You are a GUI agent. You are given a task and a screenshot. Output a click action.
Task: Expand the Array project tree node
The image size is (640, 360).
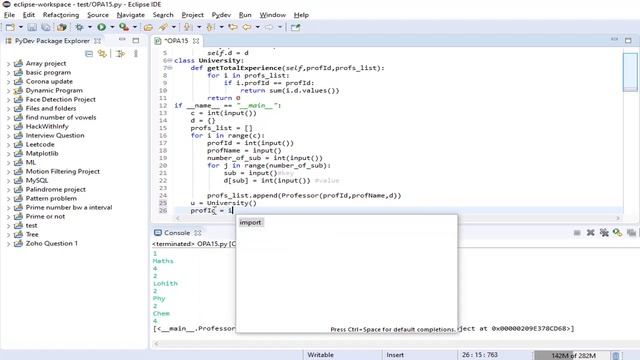[8, 64]
